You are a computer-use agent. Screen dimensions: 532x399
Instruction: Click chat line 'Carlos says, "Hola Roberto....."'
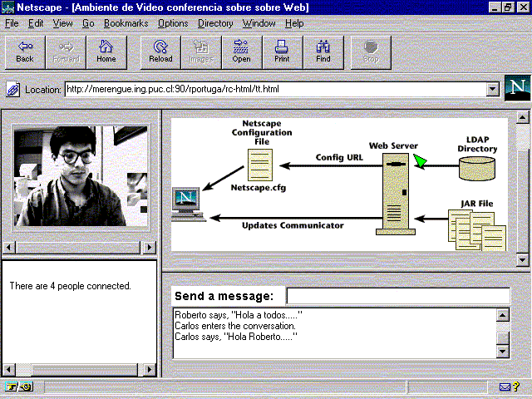pyautogui.click(x=236, y=337)
